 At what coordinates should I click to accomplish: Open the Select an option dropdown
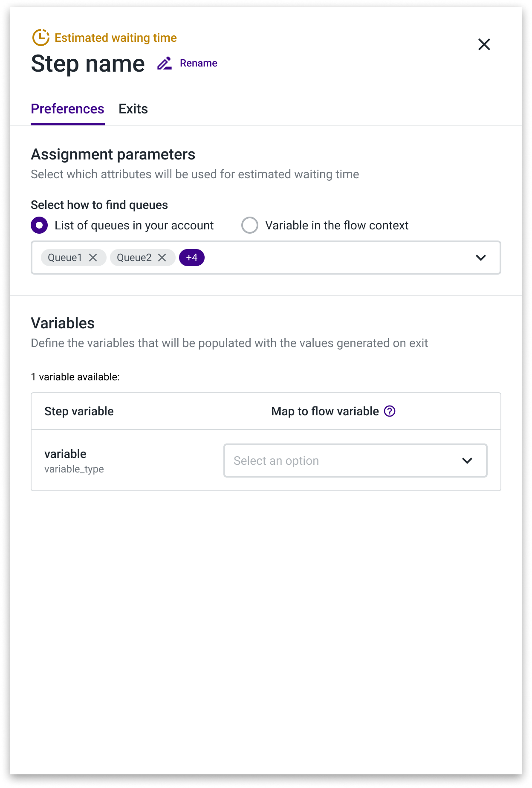(356, 461)
